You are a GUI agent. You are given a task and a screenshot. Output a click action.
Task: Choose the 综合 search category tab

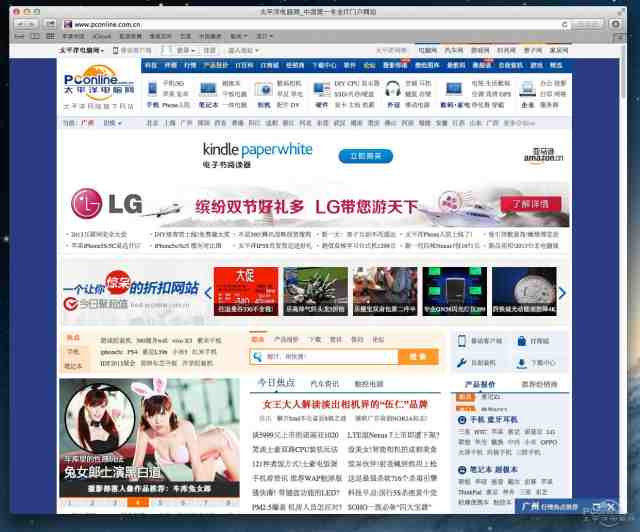coord(258,339)
